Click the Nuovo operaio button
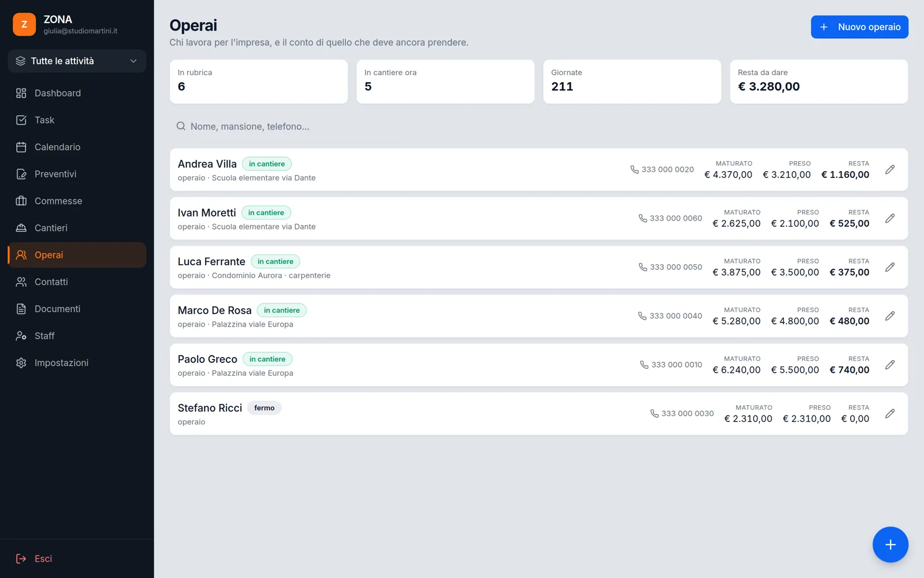 (859, 27)
